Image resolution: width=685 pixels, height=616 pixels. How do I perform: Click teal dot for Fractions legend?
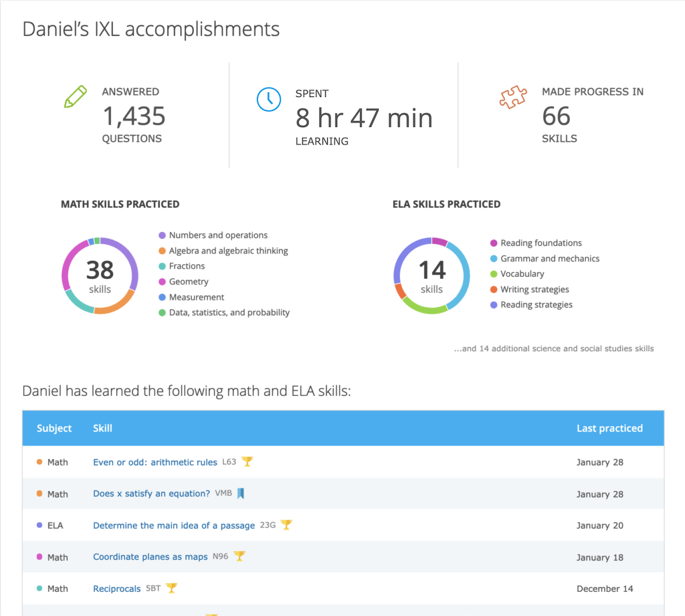pos(162,266)
